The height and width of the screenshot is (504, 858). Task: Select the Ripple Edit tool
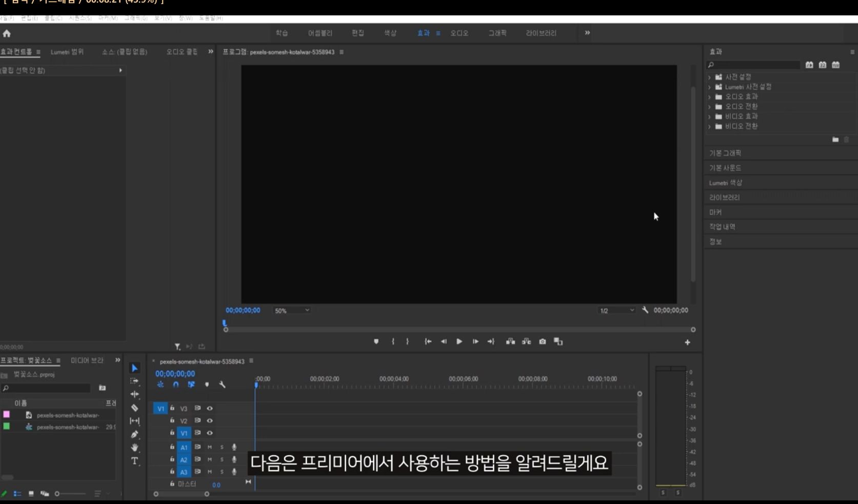pos(134,394)
